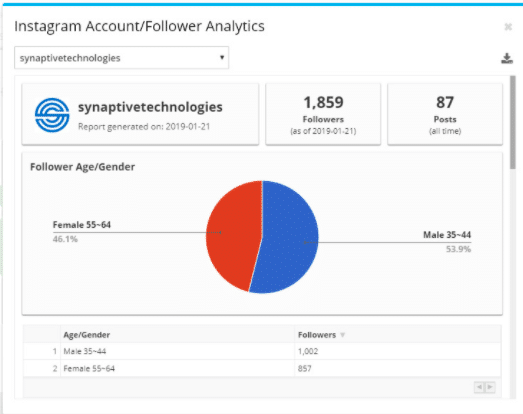Click the 46.1% percentage label
Viewport: 523px width, 414px height.
tap(65, 239)
